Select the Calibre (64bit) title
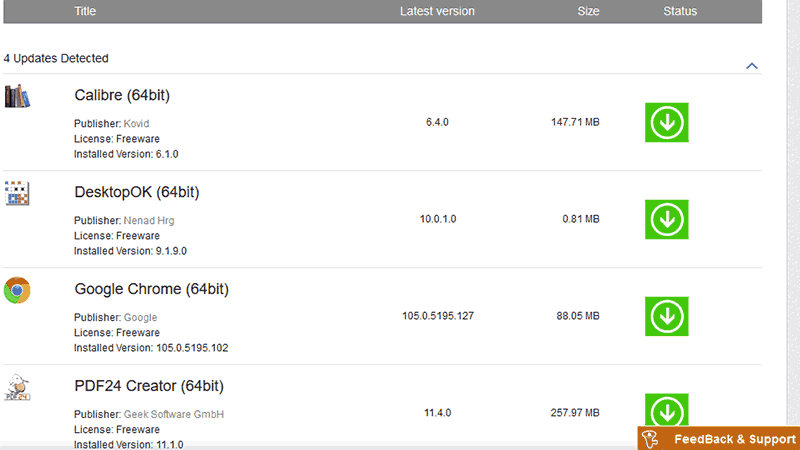This screenshot has height=450, width=800. [x=121, y=96]
